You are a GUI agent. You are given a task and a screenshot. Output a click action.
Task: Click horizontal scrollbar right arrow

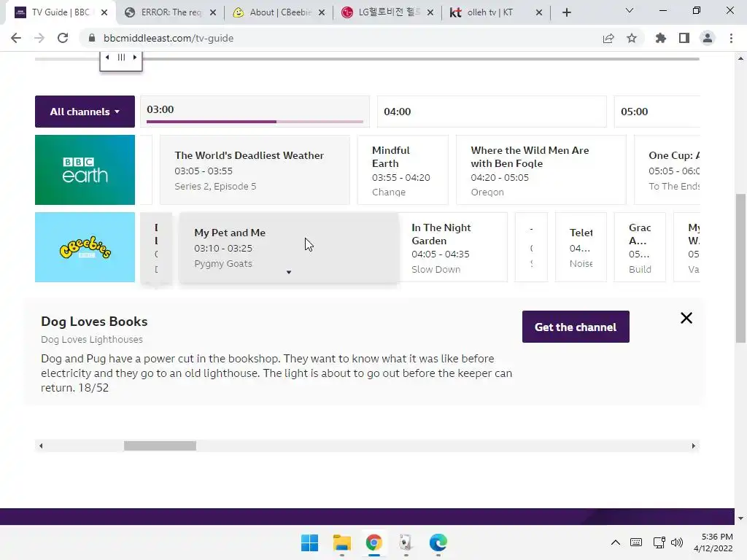(x=694, y=446)
